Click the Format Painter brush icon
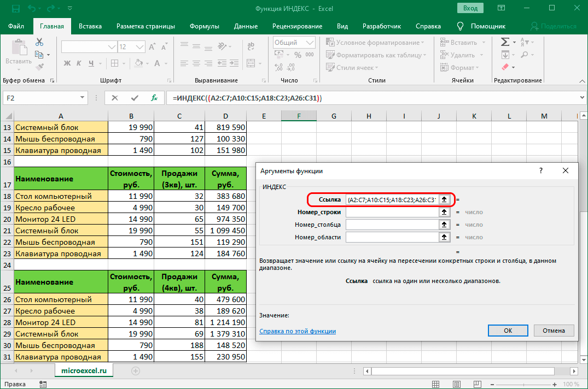 [x=39, y=67]
